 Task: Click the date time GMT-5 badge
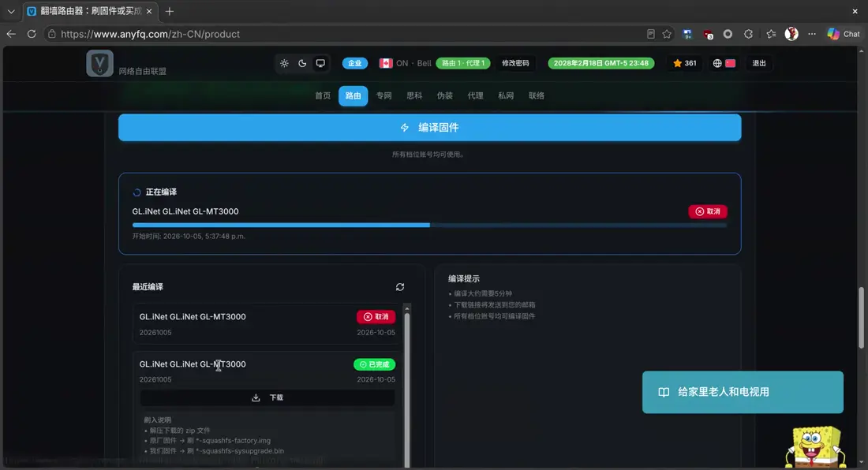(x=601, y=63)
